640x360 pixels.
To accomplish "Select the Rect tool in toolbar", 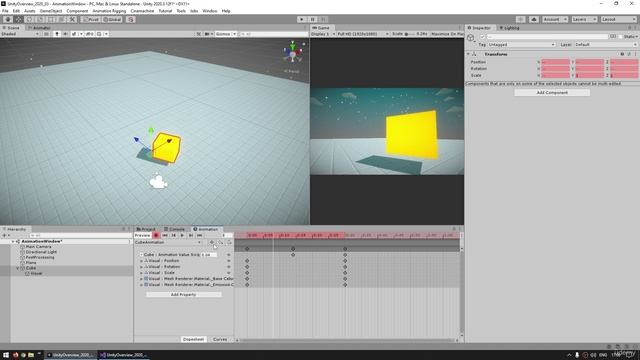I will (51, 19).
